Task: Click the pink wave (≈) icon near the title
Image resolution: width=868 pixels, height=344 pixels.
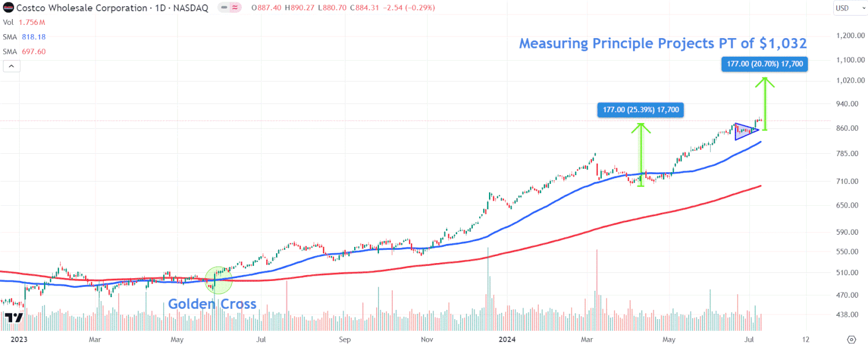Action: coord(234,8)
